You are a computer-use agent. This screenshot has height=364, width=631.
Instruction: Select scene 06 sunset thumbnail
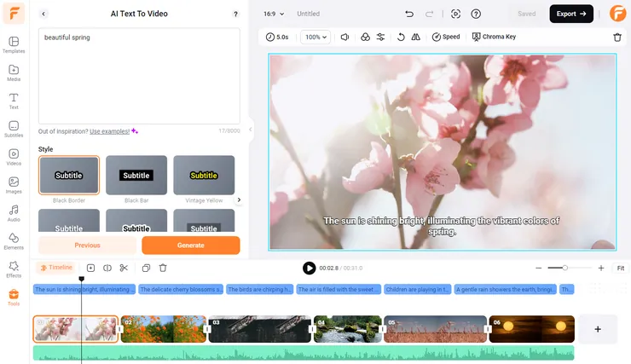[x=531, y=329]
